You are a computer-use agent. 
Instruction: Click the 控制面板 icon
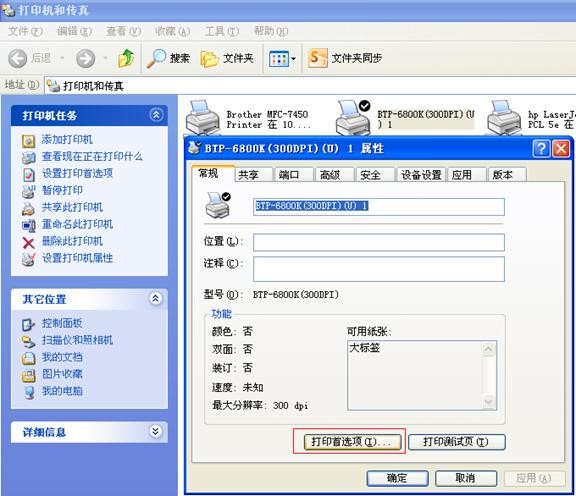[29, 324]
